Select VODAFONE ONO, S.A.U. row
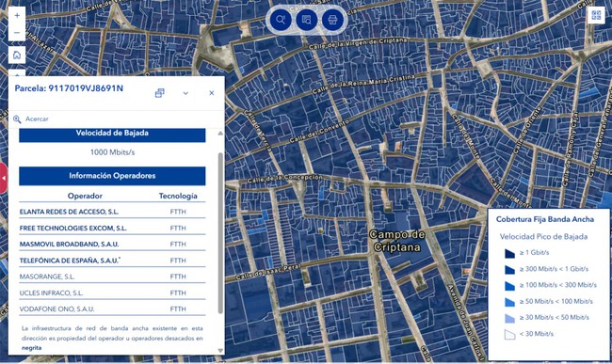Viewport: 612px width, 364px height. tap(112, 309)
